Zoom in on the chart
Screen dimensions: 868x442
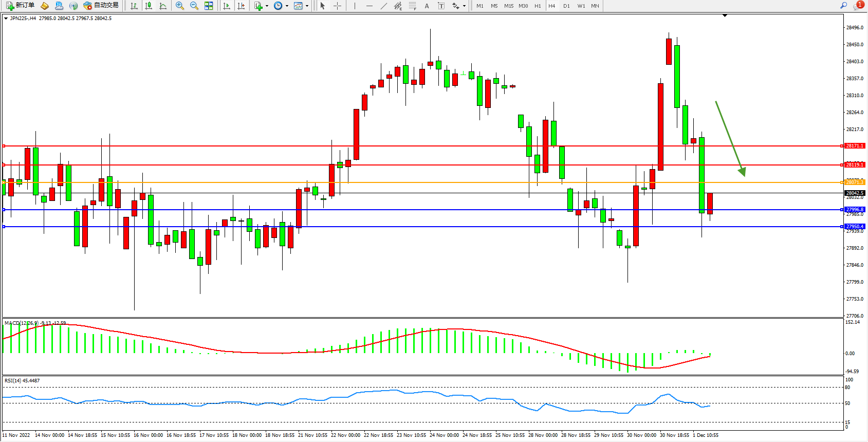point(180,6)
